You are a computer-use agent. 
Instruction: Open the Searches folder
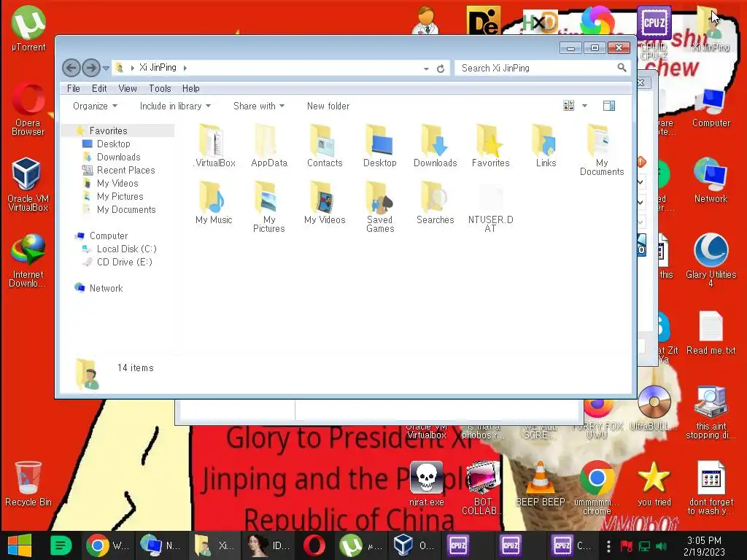[x=435, y=203]
